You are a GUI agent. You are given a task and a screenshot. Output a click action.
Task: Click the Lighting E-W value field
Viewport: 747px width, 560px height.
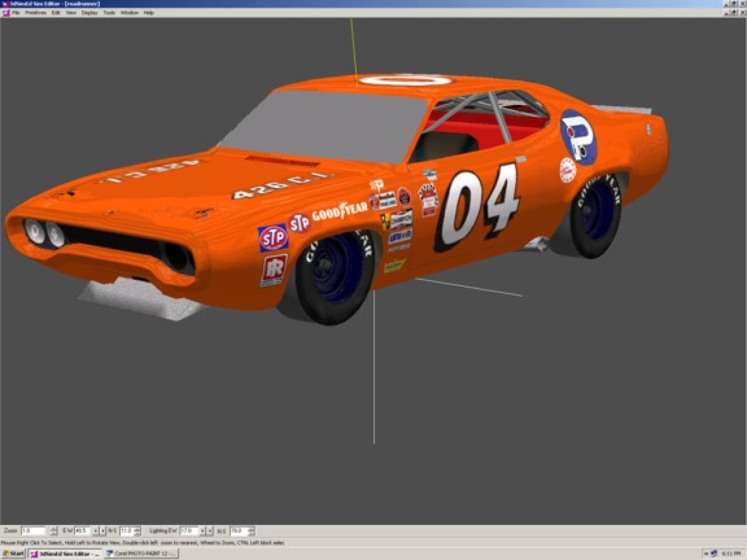[189, 531]
